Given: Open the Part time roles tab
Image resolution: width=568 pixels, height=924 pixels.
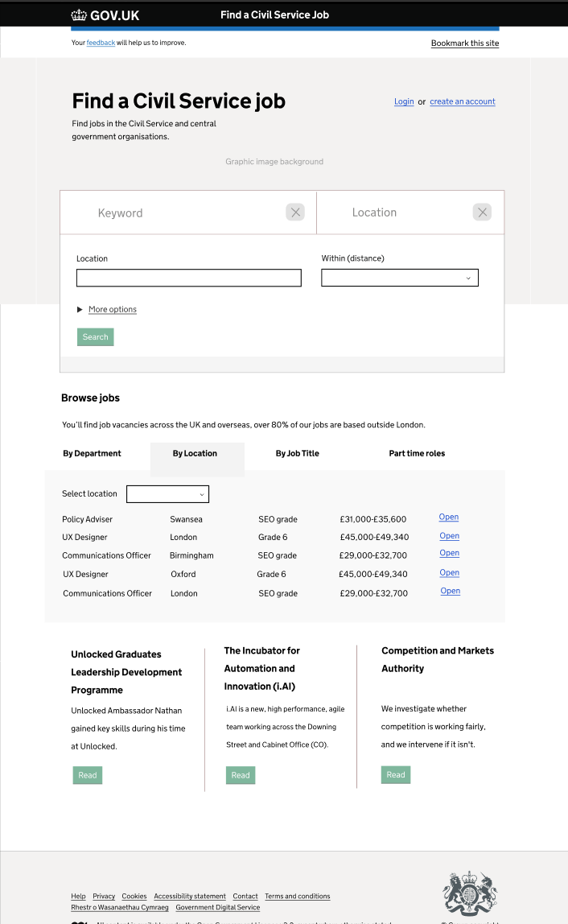Looking at the screenshot, I should 417,454.
